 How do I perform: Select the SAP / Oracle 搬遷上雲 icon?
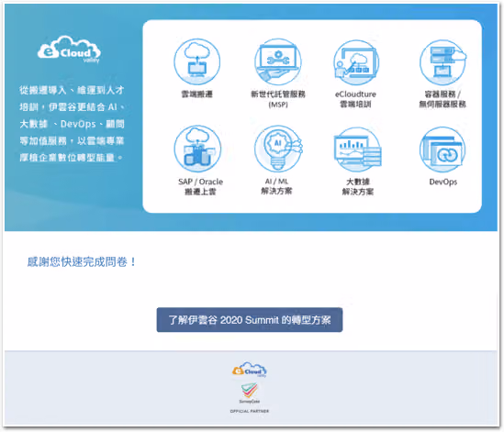[x=197, y=149]
